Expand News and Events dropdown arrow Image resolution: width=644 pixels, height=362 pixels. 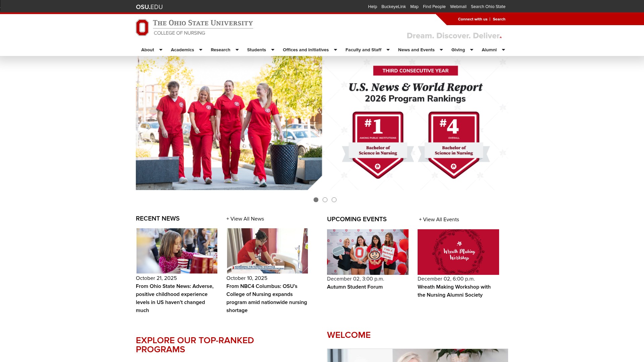pos(441,50)
